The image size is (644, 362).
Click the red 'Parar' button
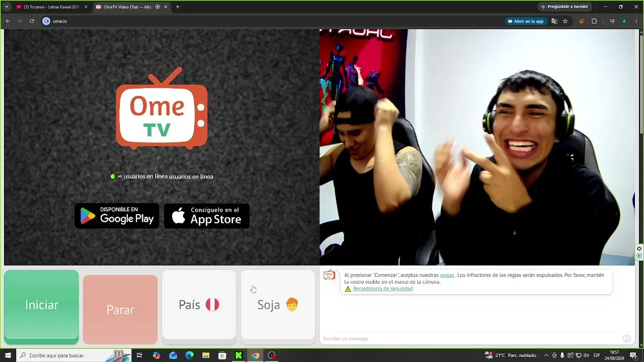(120, 310)
